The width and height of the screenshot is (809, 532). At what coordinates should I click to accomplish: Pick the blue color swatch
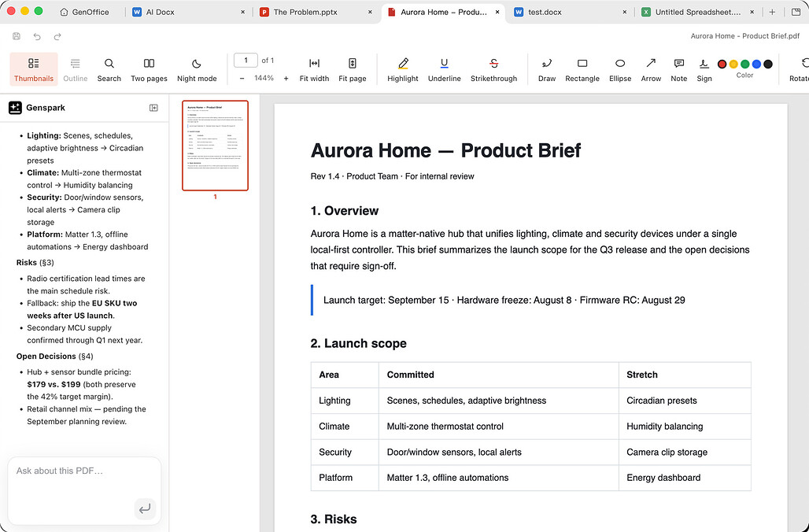click(756, 64)
